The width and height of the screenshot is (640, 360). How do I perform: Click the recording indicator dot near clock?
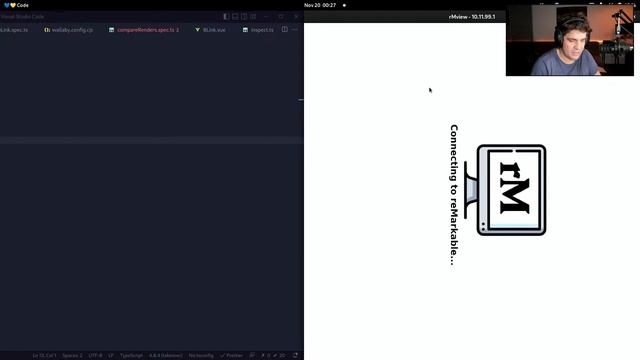pos(344,5)
